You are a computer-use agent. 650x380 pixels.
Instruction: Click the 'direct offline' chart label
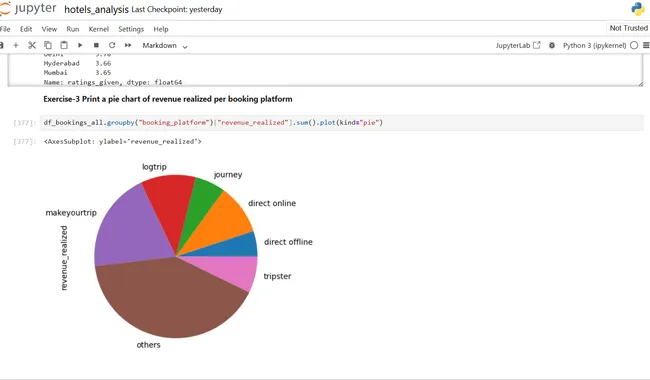(288, 242)
